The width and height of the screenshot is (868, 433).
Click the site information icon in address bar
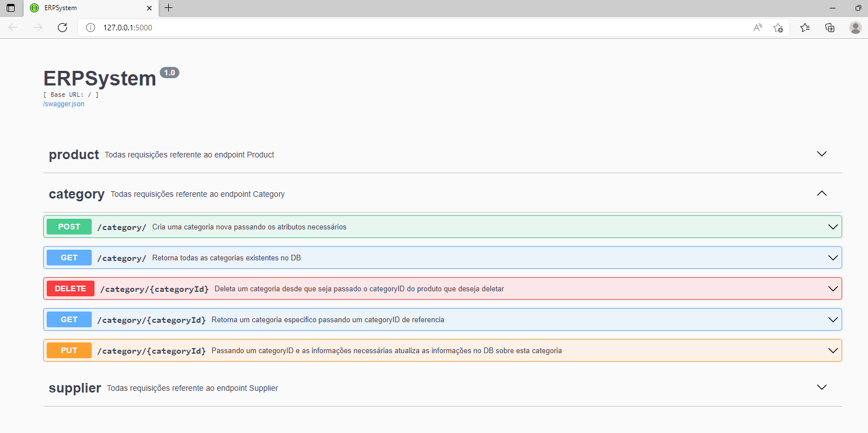[x=90, y=27]
